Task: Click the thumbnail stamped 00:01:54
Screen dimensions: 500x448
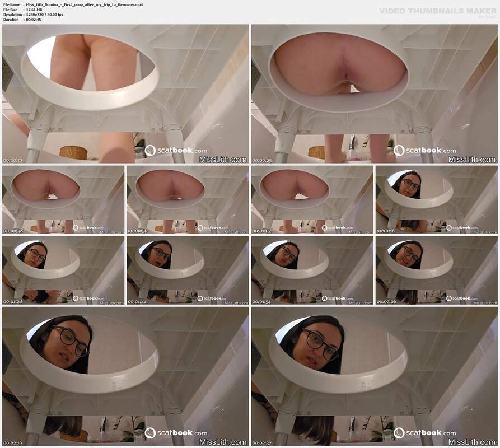Action: [x=312, y=270]
